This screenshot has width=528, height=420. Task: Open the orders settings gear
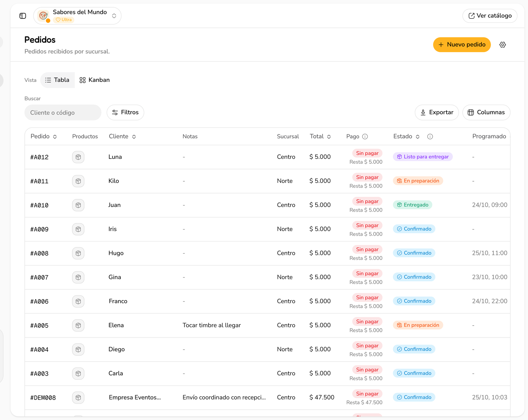(503, 45)
